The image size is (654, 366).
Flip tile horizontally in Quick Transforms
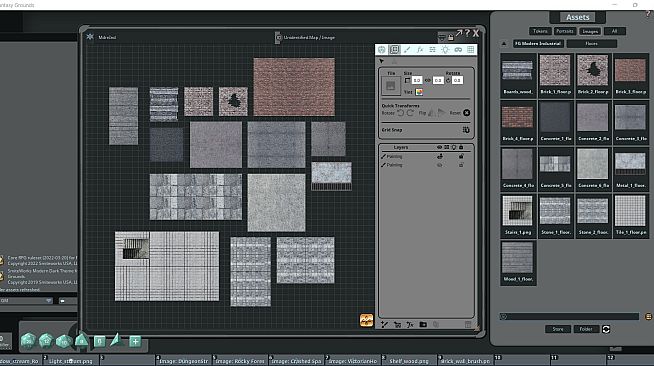(x=431, y=113)
